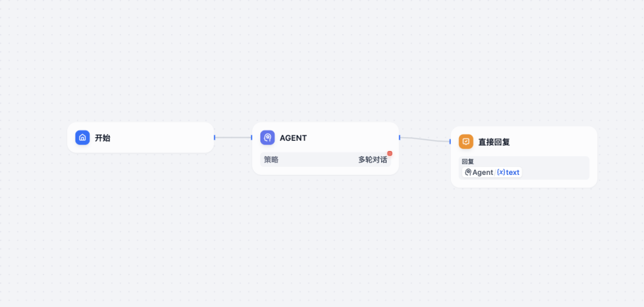Click the blue text variable name
The width and height of the screenshot is (644, 307).
tap(513, 172)
